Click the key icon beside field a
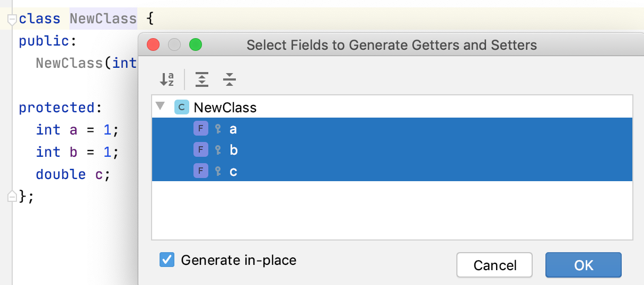Screen dimensions: 644x285 click(x=218, y=129)
